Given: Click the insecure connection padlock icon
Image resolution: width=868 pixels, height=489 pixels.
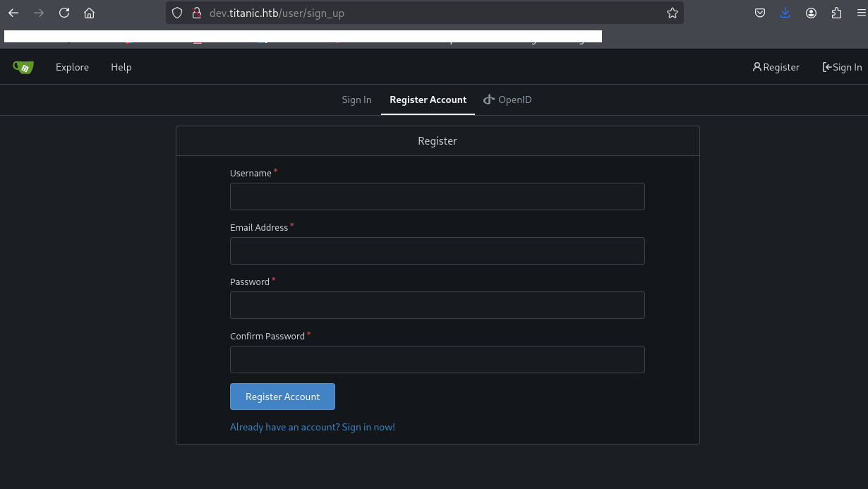Looking at the screenshot, I should tap(197, 13).
